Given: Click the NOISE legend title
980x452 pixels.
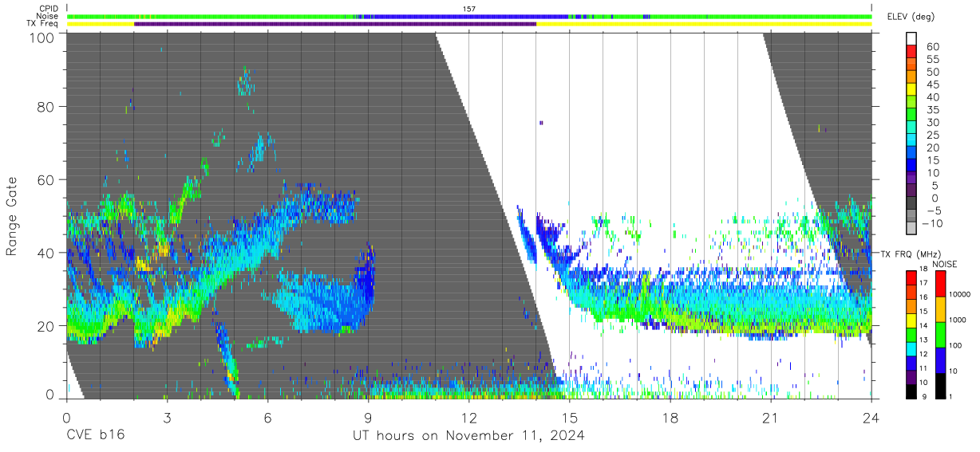Looking at the screenshot, I should pyautogui.click(x=946, y=264).
